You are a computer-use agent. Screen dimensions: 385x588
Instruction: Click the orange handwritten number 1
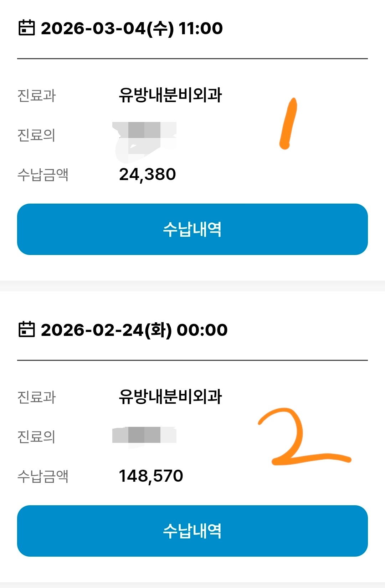(x=288, y=124)
